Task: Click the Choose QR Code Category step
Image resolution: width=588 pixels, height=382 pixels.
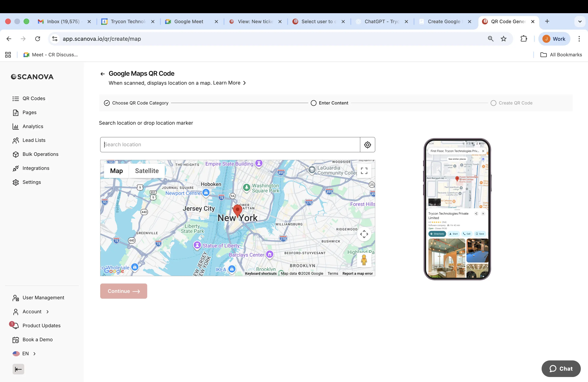Action: click(x=136, y=103)
